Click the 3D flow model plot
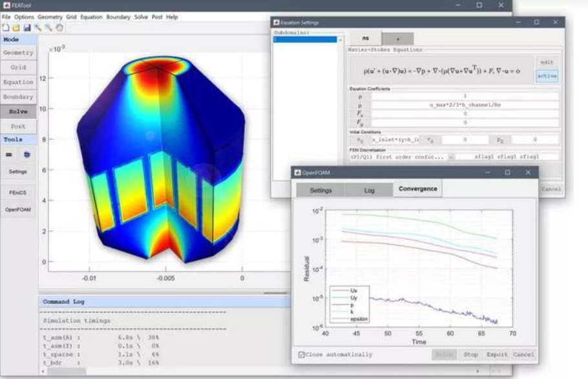 [162, 160]
